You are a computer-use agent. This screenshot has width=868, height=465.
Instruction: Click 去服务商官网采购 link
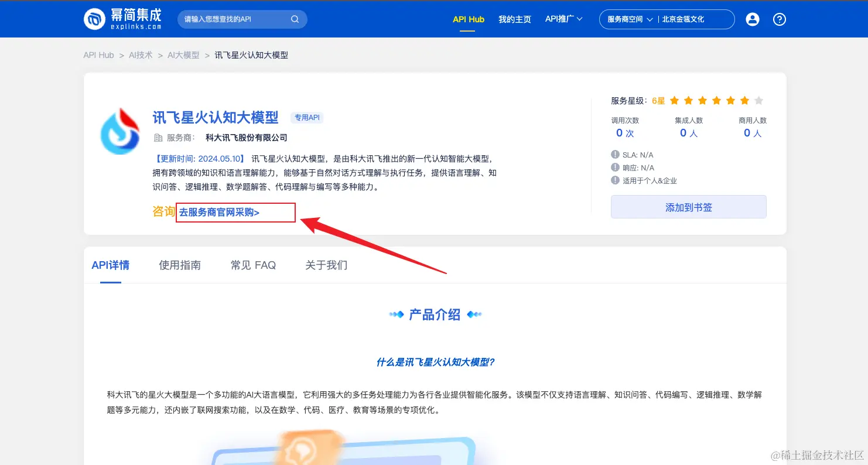[219, 213]
